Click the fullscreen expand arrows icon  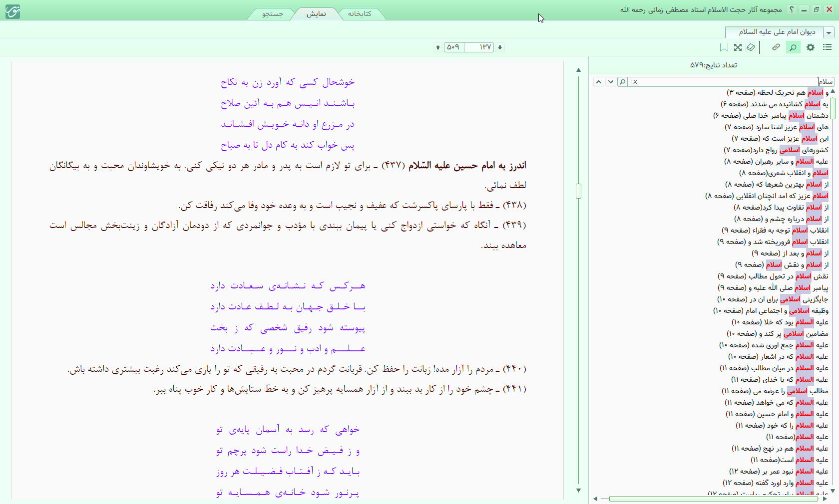click(x=738, y=47)
